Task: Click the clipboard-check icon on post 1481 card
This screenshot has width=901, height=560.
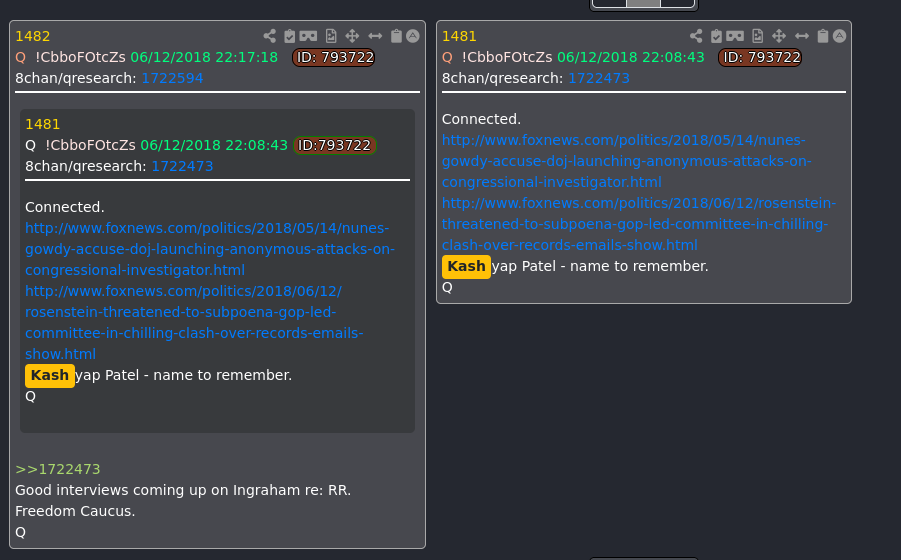Action: click(x=716, y=36)
